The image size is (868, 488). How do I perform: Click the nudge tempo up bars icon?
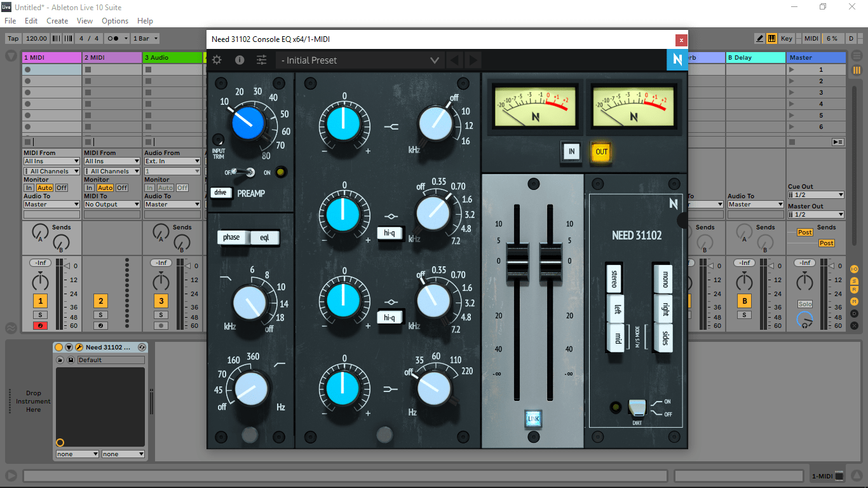(67, 38)
